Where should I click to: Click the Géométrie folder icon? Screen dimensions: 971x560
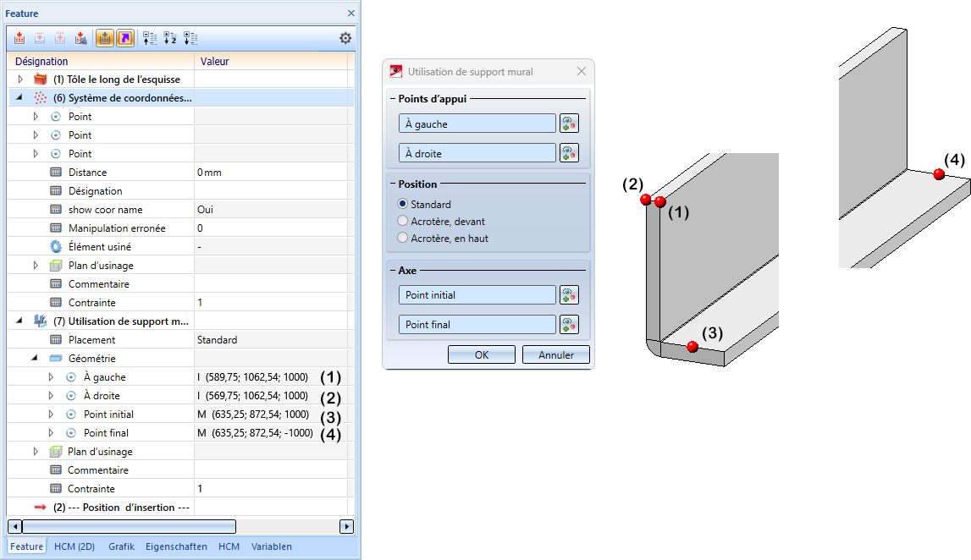tap(56, 359)
